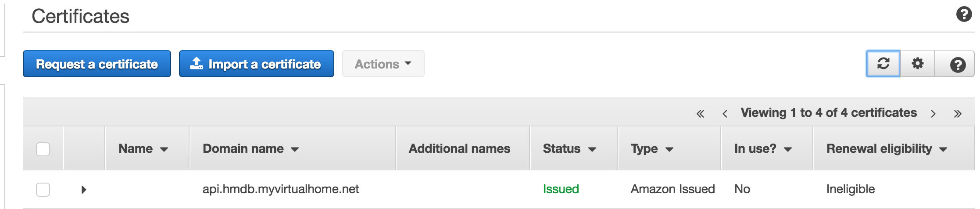980x209 pixels.
Task: Expand the api.hmdb.myvirtualhome.net certificate details
Action: (x=84, y=190)
